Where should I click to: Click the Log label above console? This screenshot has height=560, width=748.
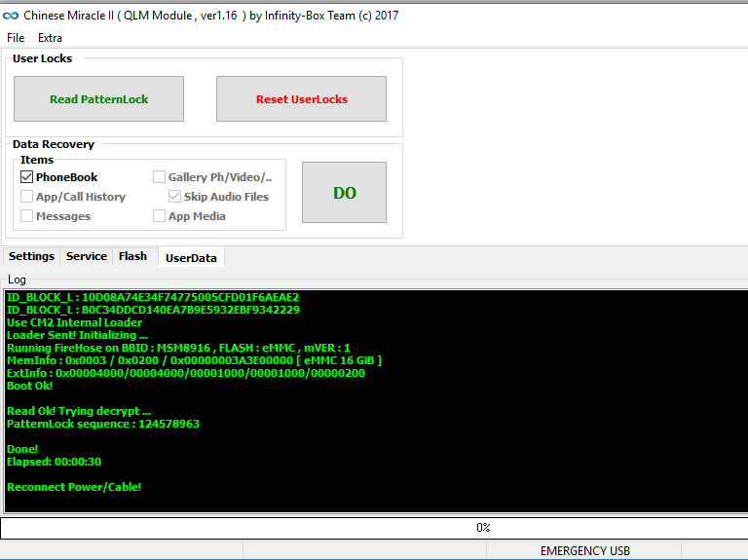pyautogui.click(x=17, y=280)
